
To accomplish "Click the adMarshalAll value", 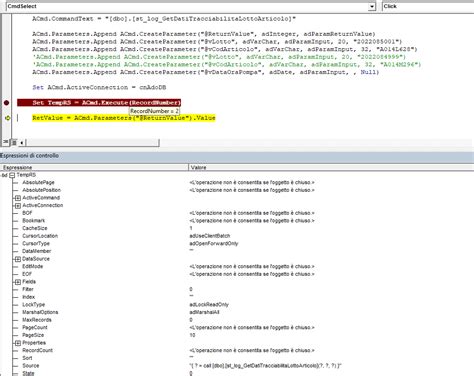I will pos(204,312).
